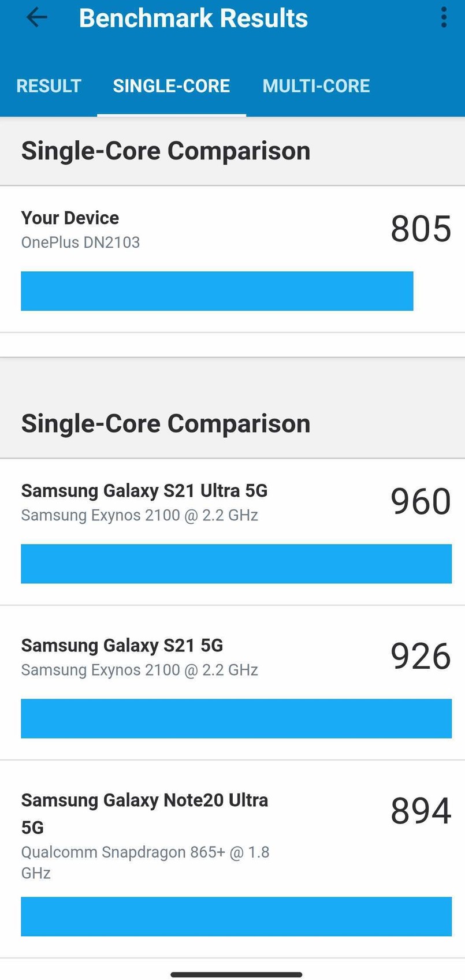
Task: Select the SINGLE-CORE tab
Action: click(x=171, y=85)
